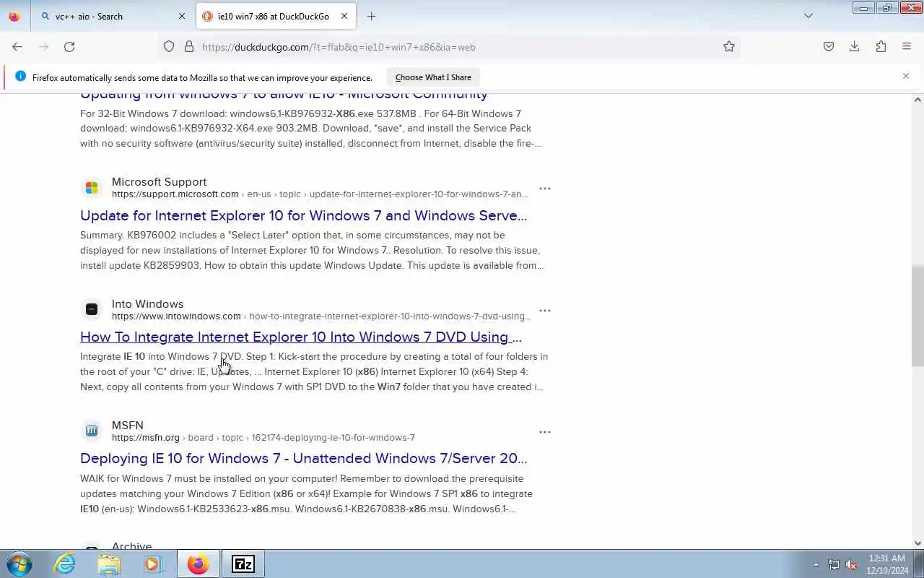This screenshot has width=924, height=578.
Task: Click the MSFN favicon
Action: coord(92,431)
